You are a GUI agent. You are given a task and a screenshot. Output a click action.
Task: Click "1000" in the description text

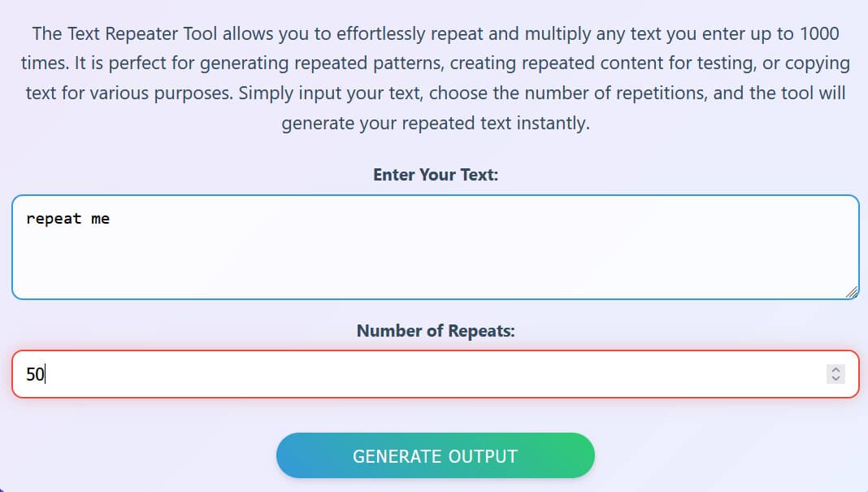click(818, 35)
